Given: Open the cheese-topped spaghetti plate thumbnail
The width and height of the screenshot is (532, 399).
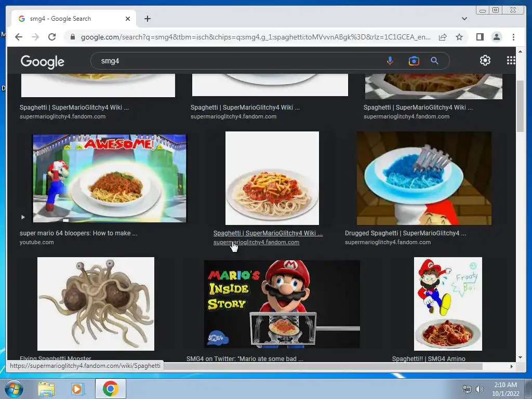Looking at the screenshot, I should pos(272,178).
